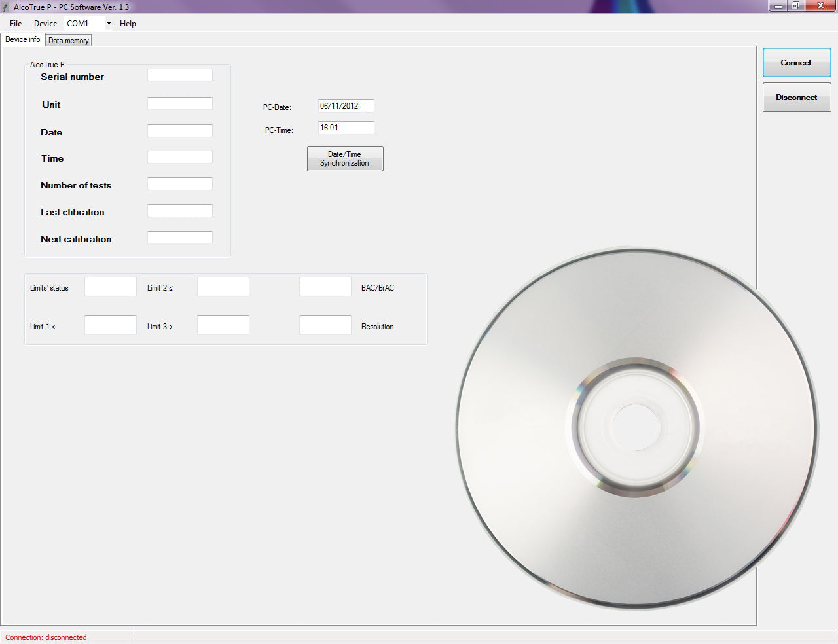
Task: Click the Disconnect button
Action: [x=796, y=97]
